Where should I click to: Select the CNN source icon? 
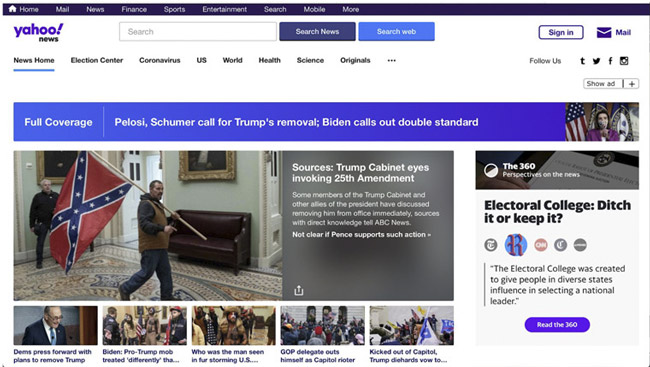coord(541,245)
